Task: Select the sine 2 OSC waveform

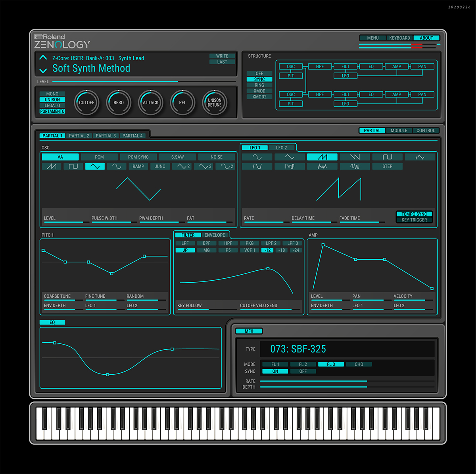Action: pos(225,166)
